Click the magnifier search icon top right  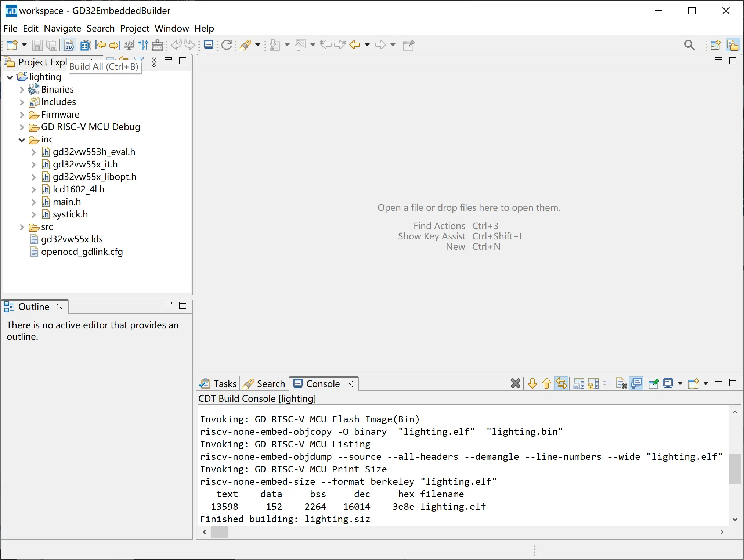(x=689, y=45)
